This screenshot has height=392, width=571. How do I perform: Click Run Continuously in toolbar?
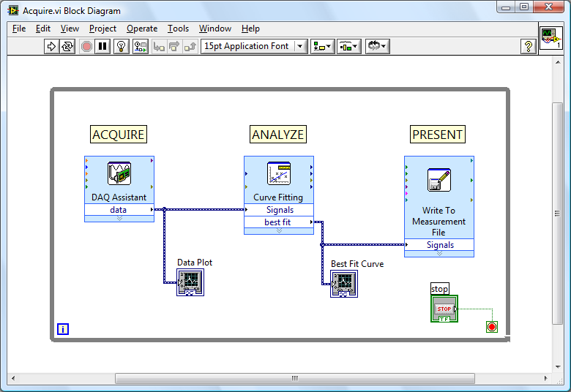coord(67,46)
